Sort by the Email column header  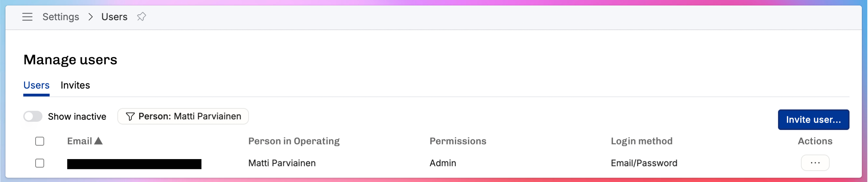coord(79,141)
